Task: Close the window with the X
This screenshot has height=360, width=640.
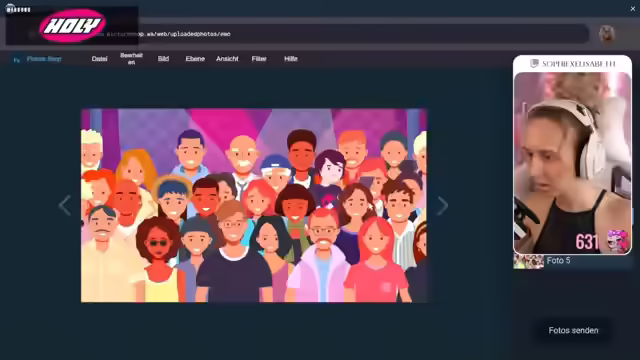Action: coord(633,9)
